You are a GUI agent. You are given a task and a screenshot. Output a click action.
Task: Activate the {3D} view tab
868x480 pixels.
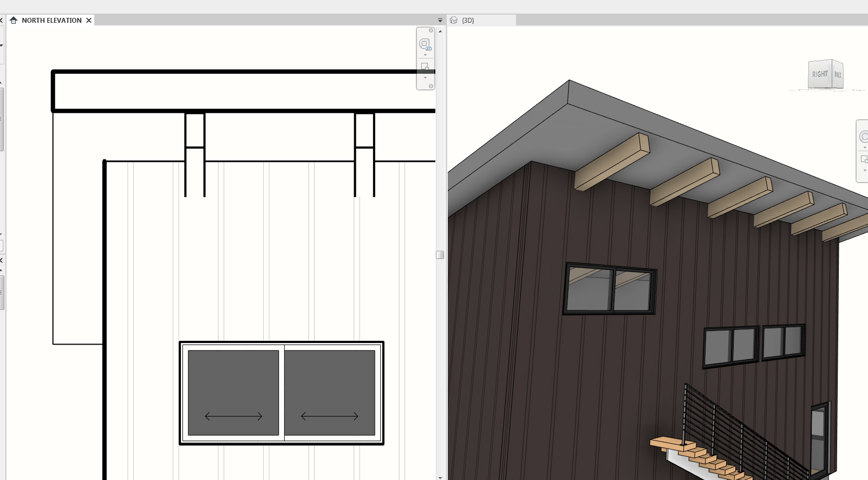pyautogui.click(x=481, y=20)
